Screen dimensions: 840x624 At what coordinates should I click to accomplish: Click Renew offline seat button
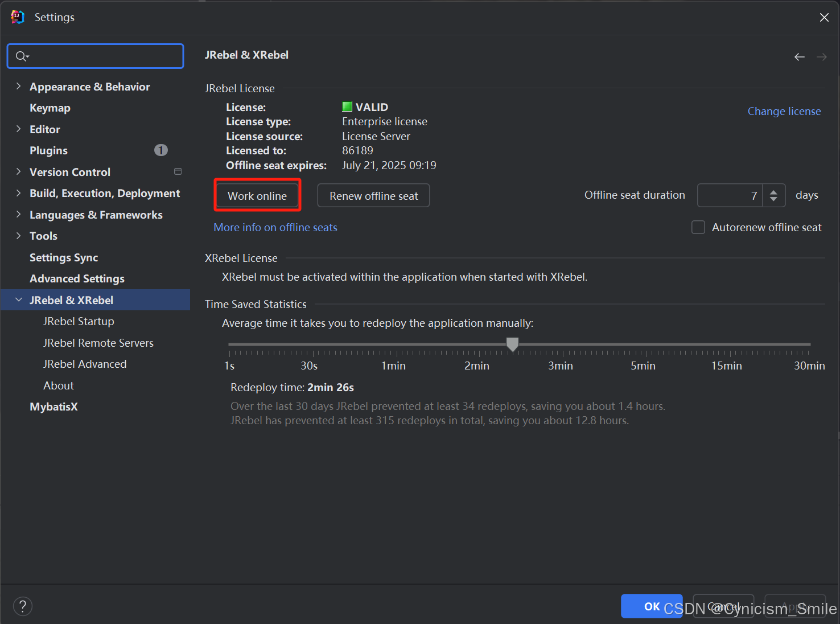click(x=373, y=195)
